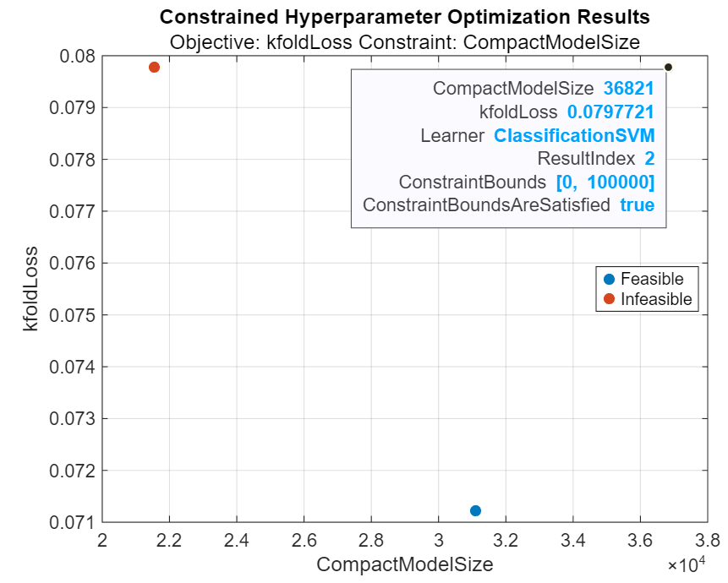This screenshot has height=583, width=728.
Task: Click the Objective and Constraint subtitle
Action: [404, 41]
